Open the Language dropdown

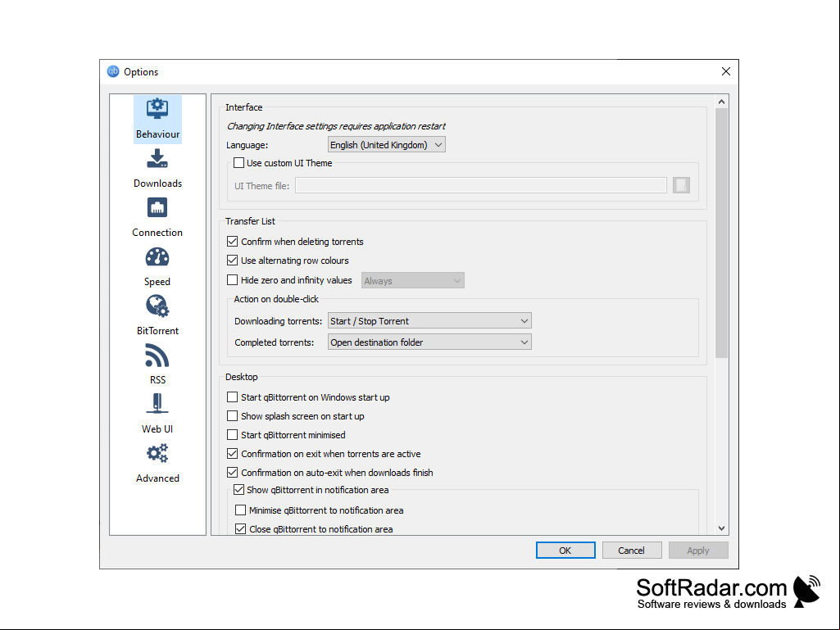coord(386,145)
